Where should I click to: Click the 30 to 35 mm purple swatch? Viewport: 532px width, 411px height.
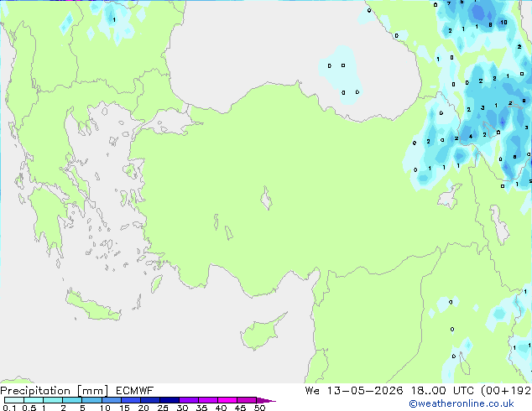point(188,400)
